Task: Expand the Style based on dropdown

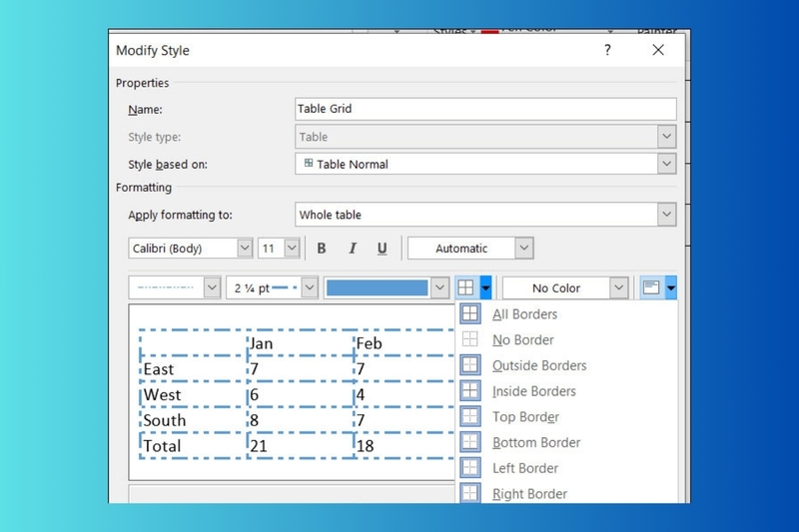Action: 666,164
